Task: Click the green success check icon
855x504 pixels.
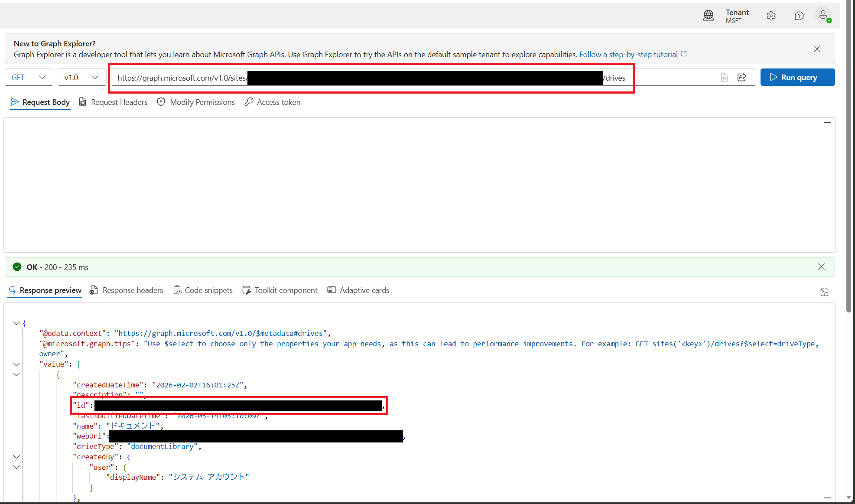Action: [17, 267]
